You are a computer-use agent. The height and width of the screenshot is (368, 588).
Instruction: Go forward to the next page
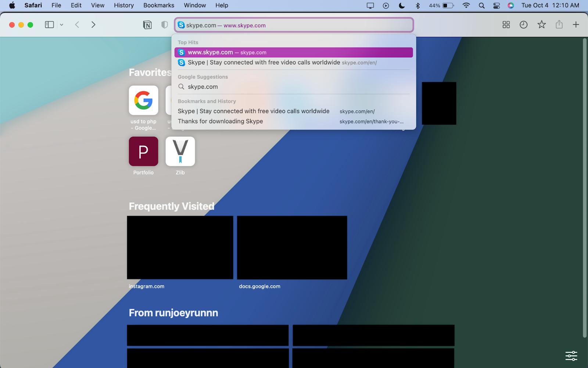[93, 25]
